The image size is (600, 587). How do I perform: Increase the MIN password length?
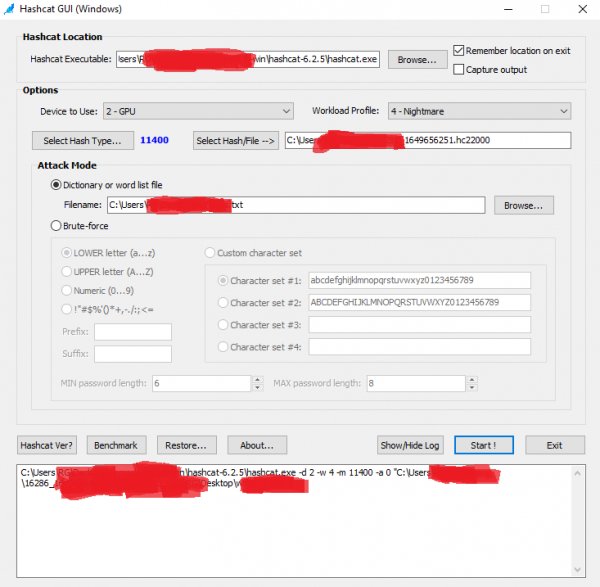click(x=258, y=380)
